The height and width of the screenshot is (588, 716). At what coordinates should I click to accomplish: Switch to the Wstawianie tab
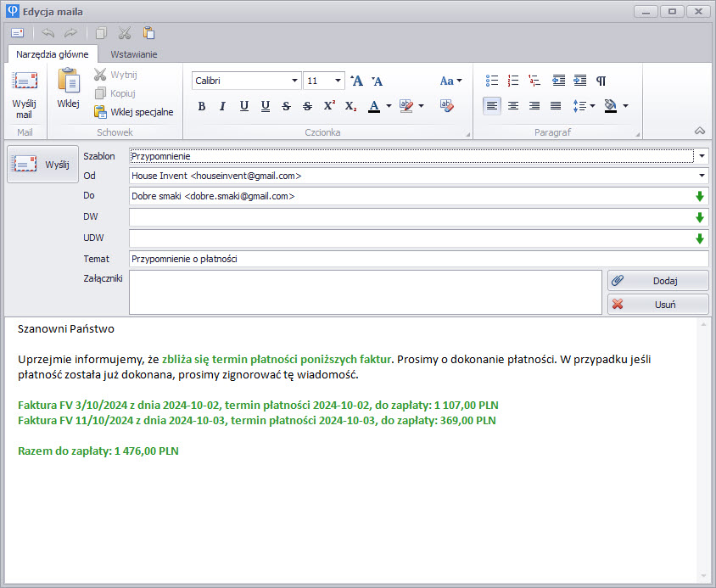tap(134, 54)
